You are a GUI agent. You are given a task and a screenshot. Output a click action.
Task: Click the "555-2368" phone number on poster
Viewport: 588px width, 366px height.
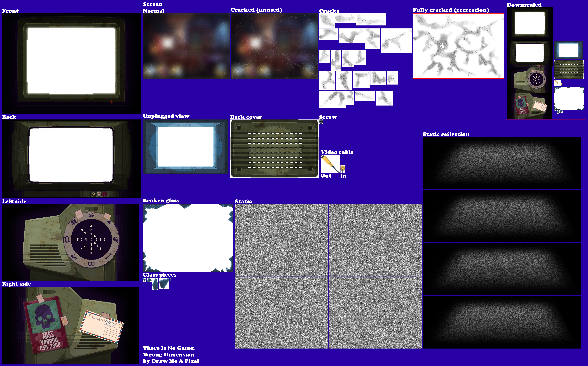[x=50, y=346]
